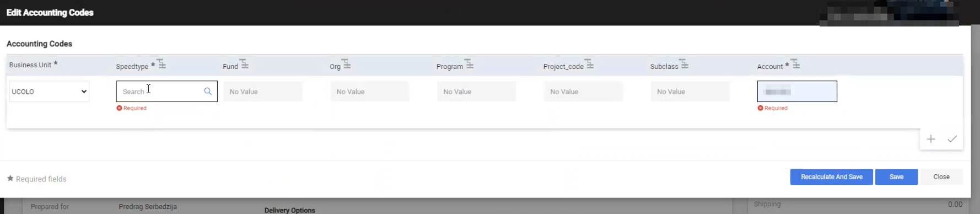Click the hierarchy icon beside Fund

[x=244, y=64]
